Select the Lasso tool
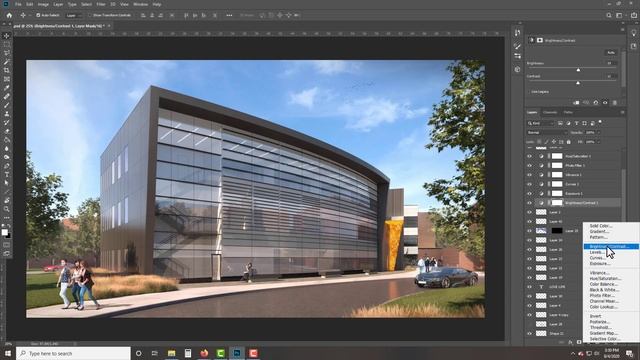 pos(7,53)
